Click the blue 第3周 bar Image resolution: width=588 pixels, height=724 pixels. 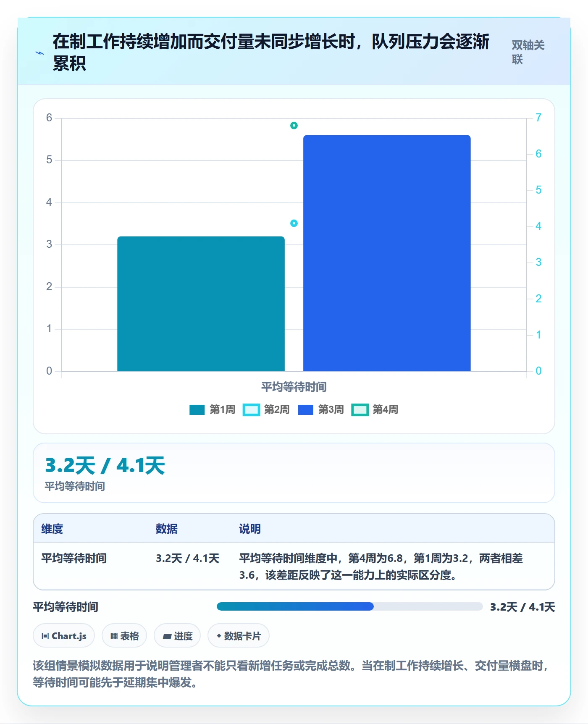[x=387, y=253]
